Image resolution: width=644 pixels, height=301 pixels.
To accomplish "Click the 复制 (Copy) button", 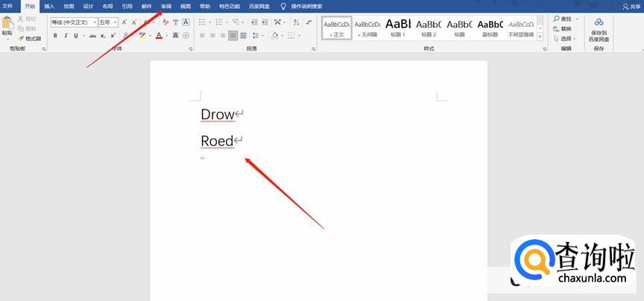I will pyautogui.click(x=27, y=28).
